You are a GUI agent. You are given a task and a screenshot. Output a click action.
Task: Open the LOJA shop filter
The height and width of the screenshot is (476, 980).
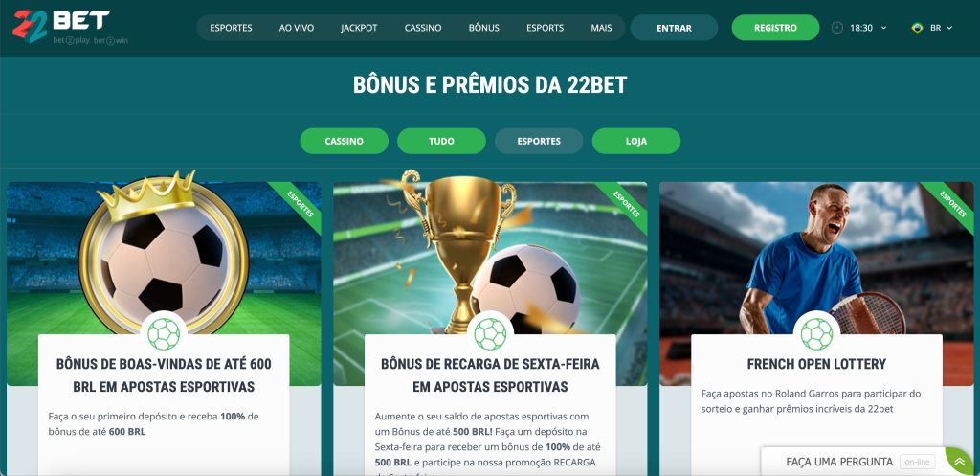636,141
